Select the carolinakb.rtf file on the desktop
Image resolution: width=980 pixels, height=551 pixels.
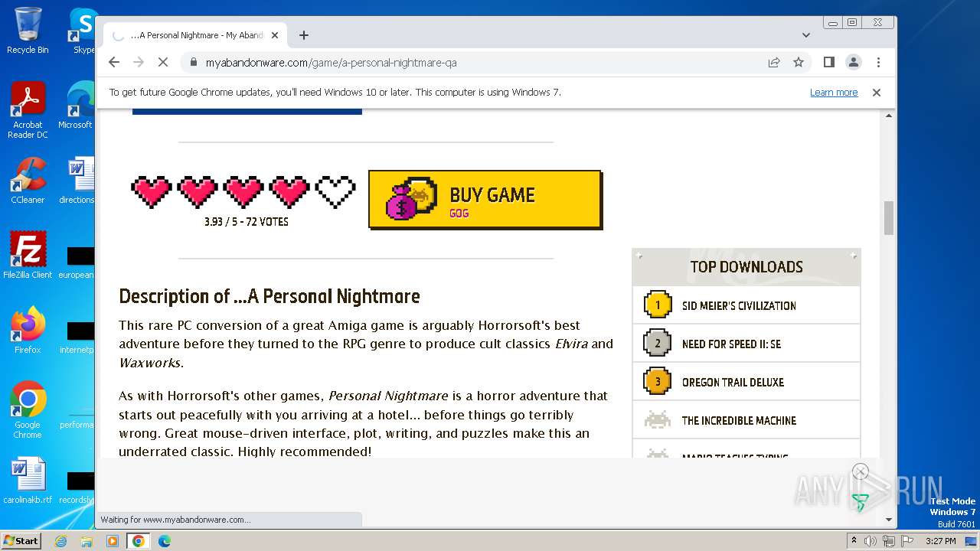[28, 481]
